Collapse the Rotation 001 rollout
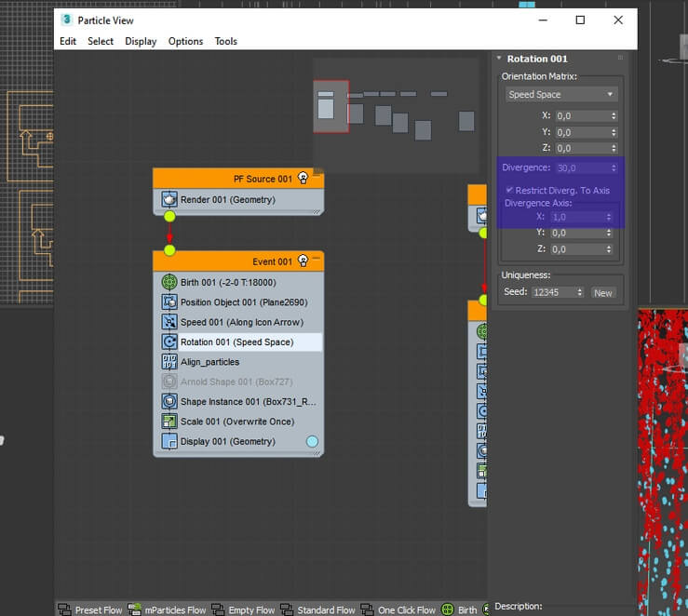The height and width of the screenshot is (616, 688). pyautogui.click(x=499, y=59)
